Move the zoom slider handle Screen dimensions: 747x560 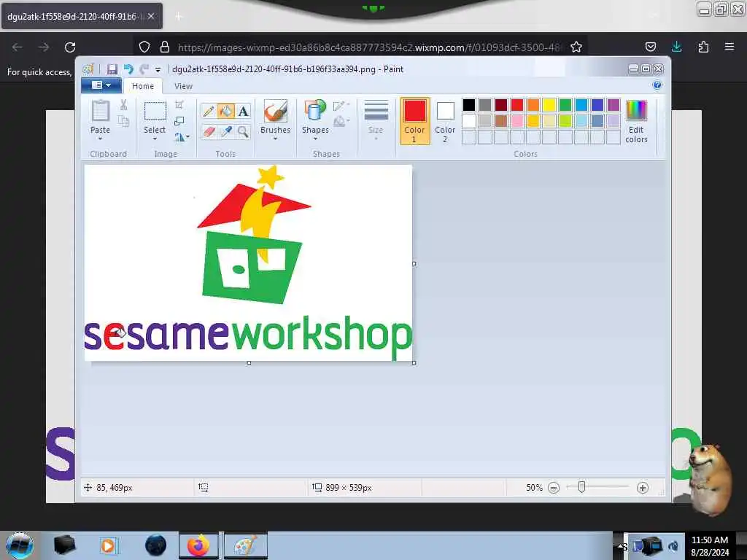(x=581, y=487)
